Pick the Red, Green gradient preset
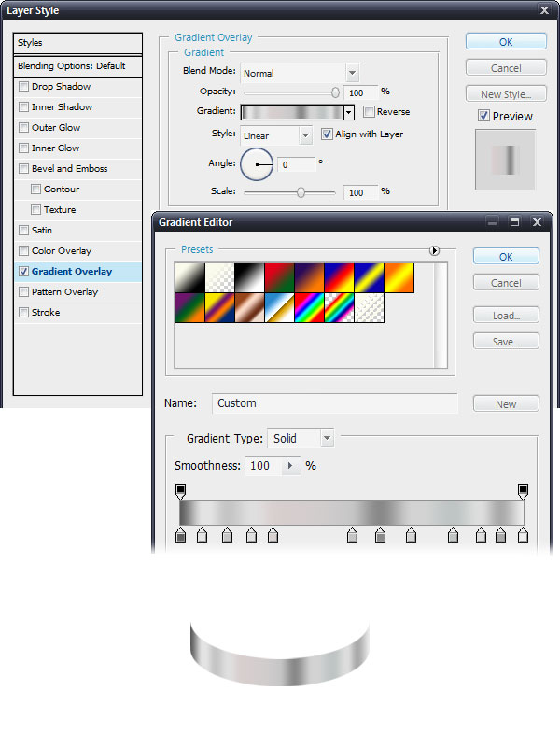This screenshot has height=747, width=560. pos(279,277)
